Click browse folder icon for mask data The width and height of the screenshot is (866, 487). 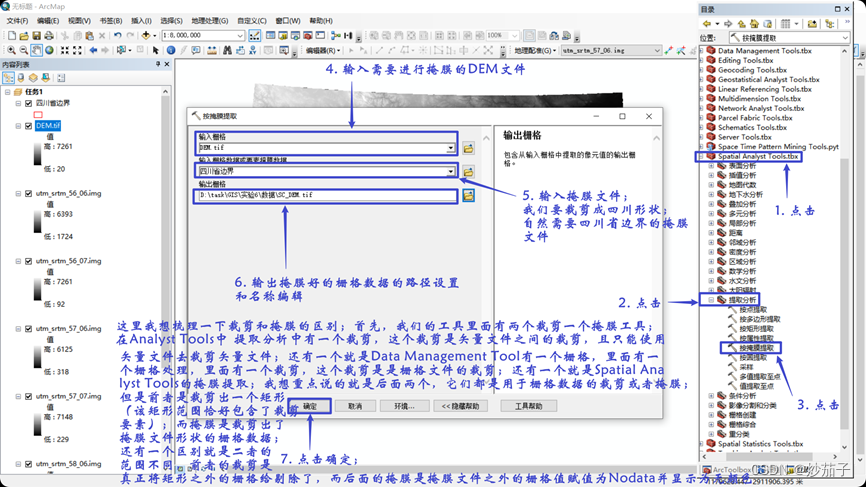tap(468, 172)
